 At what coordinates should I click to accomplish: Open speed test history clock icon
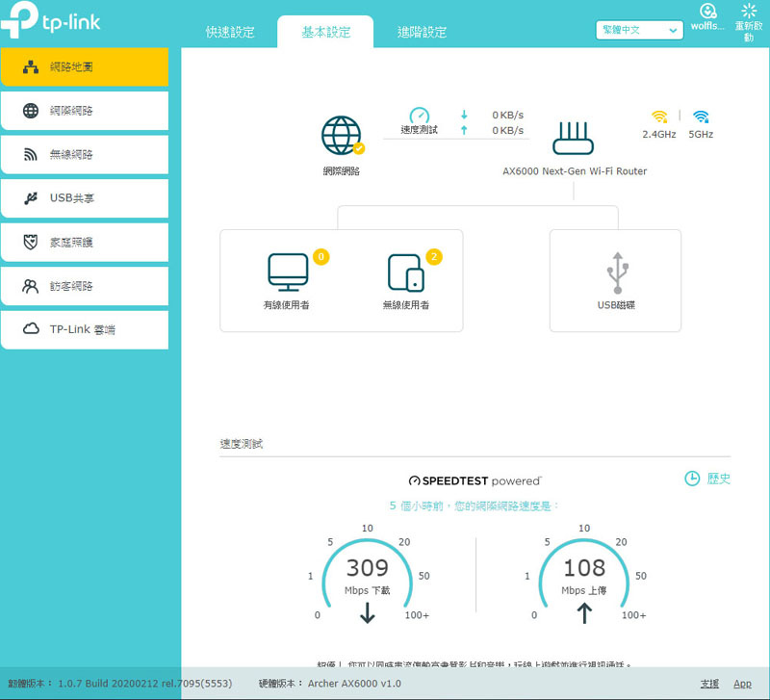(692, 478)
